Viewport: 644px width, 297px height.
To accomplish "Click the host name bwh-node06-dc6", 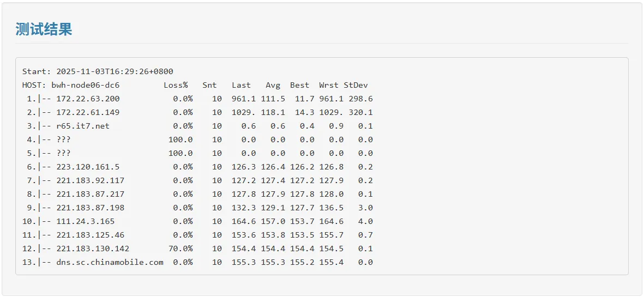I will [86, 85].
